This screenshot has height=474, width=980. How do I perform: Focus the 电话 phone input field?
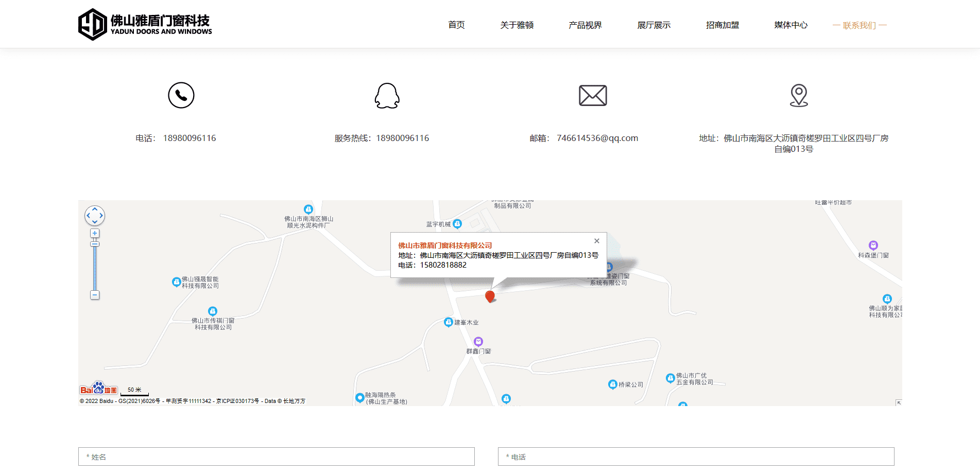coord(696,457)
